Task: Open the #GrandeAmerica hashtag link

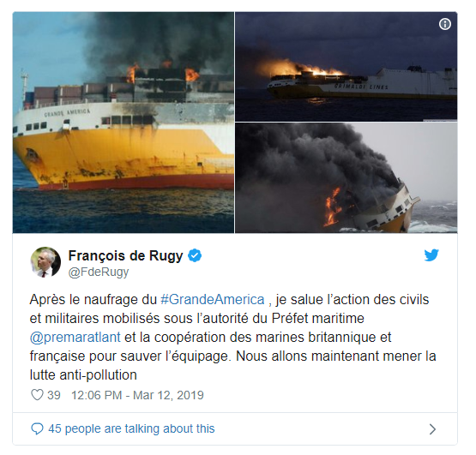Action: pos(212,299)
